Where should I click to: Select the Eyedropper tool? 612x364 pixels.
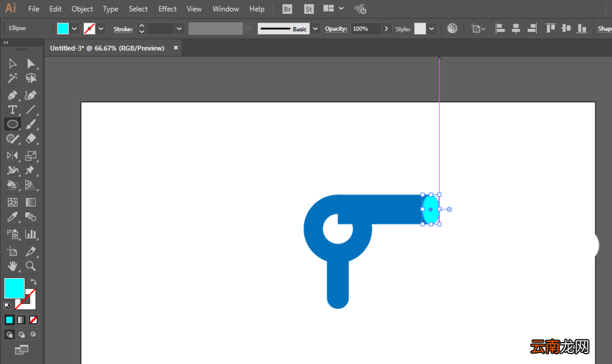pos(12,217)
